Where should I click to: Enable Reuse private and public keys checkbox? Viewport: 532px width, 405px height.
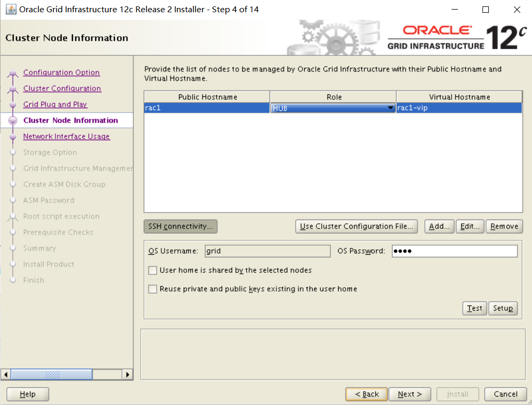click(153, 289)
